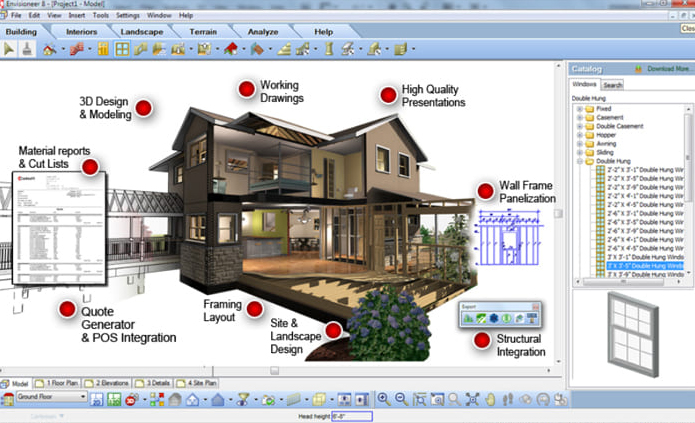Choose the red roof tool icon
The image size is (695, 423).
tap(230, 48)
